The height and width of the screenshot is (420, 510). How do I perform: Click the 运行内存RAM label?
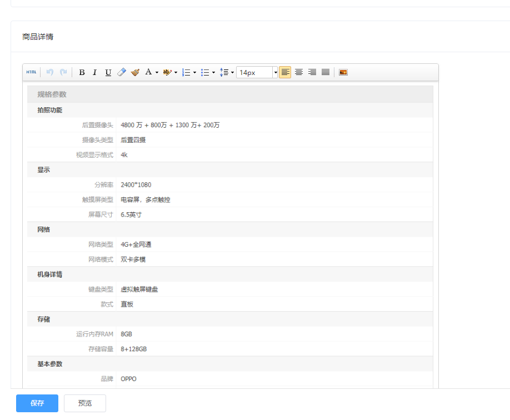[x=94, y=334]
